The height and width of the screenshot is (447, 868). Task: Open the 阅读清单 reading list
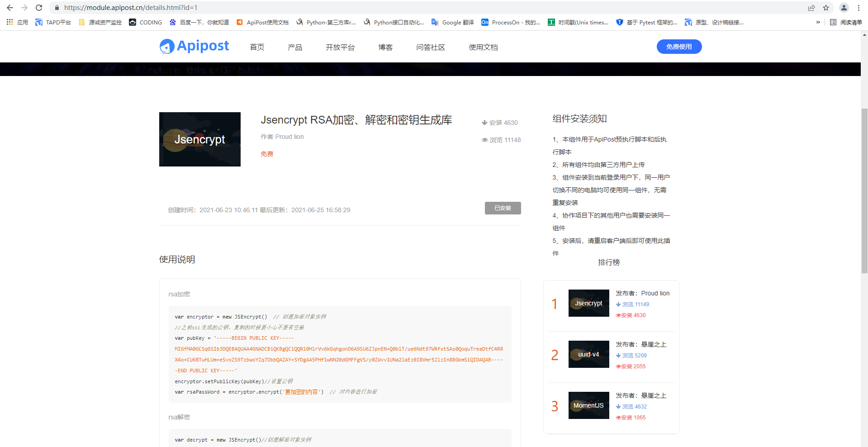(846, 22)
